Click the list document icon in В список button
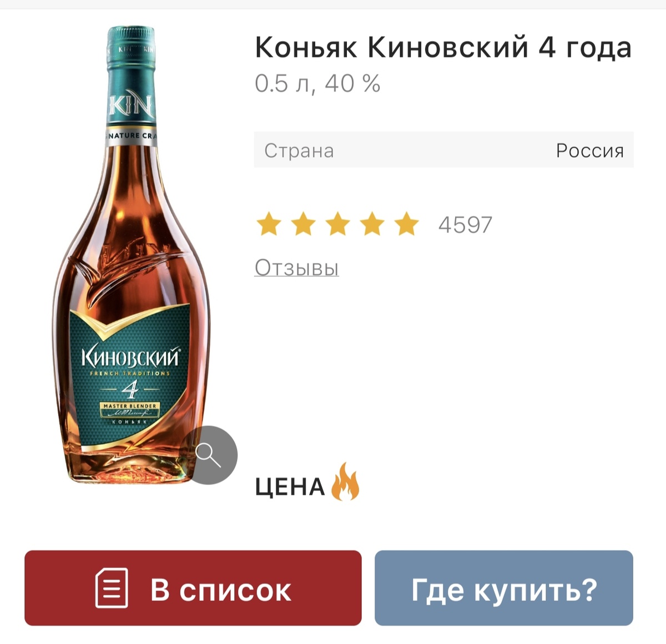Image resolution: width=666 pixels, height=644 pixels. pos(112,588)
